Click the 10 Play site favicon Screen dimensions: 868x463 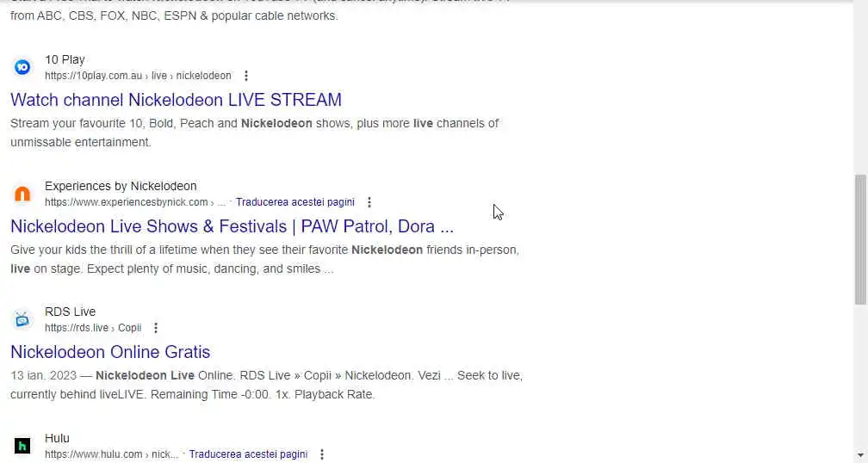pos(22,67)
